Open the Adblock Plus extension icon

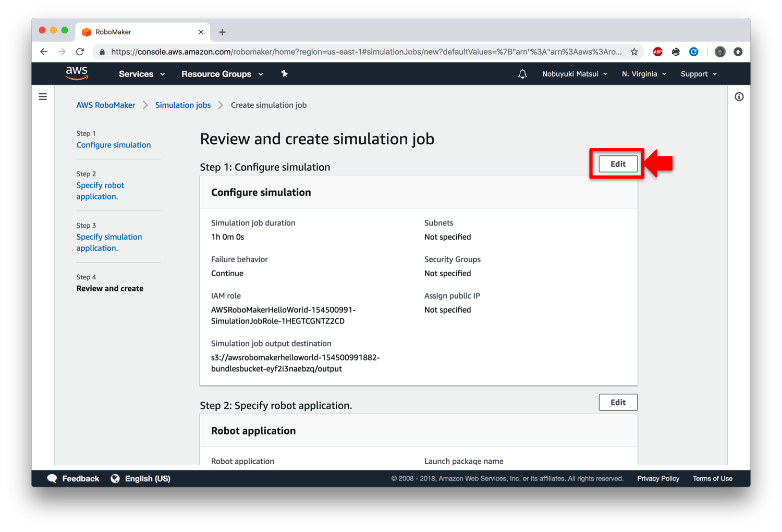pyautogui.click(x=658, y=52)
